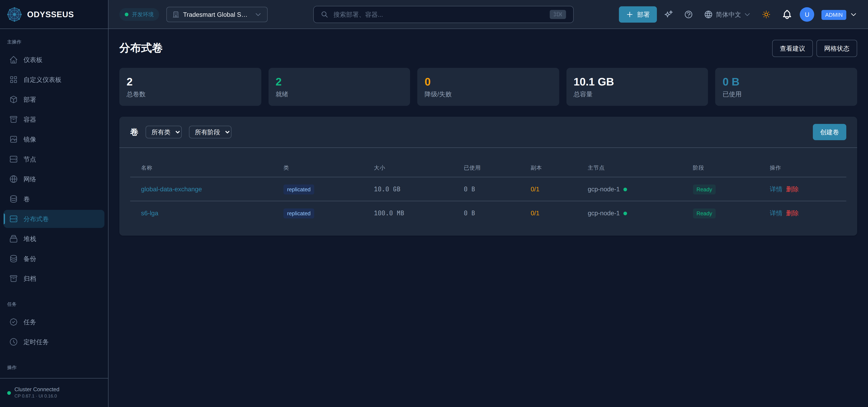Viewport: 868px width, 407px height.
Task: Expand the Tradesmart Global organization selector
Action: [217, 14]
